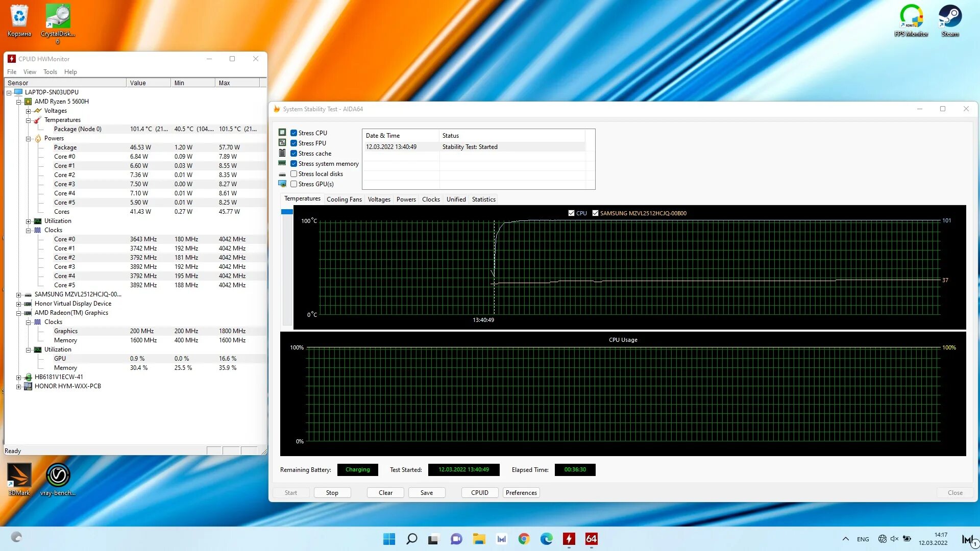Show hidden tray icons chevron
Screen dimensions: 980x551
(x=846, y=539)
